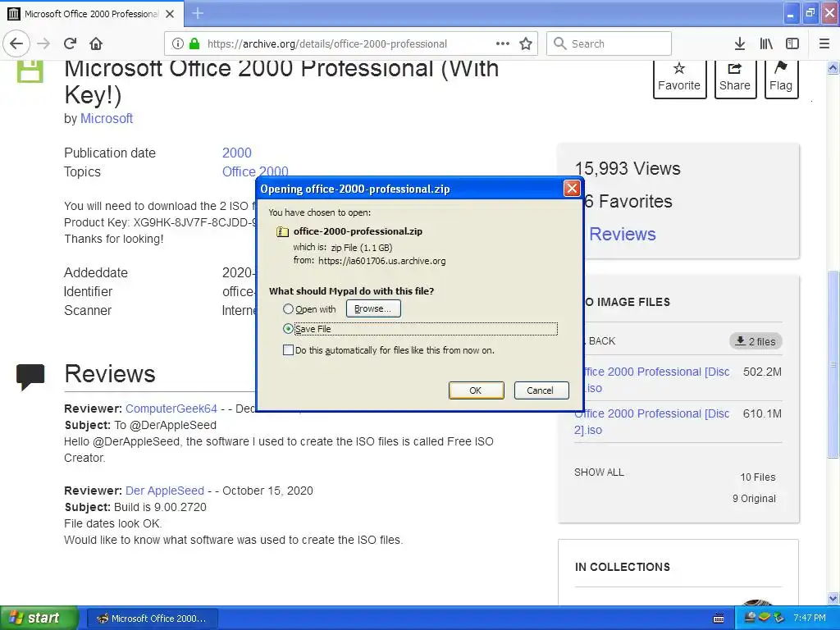The width and height of the screenshot is (840, 630).
Task: Click the address bar URL
Action: click(326, 44)
